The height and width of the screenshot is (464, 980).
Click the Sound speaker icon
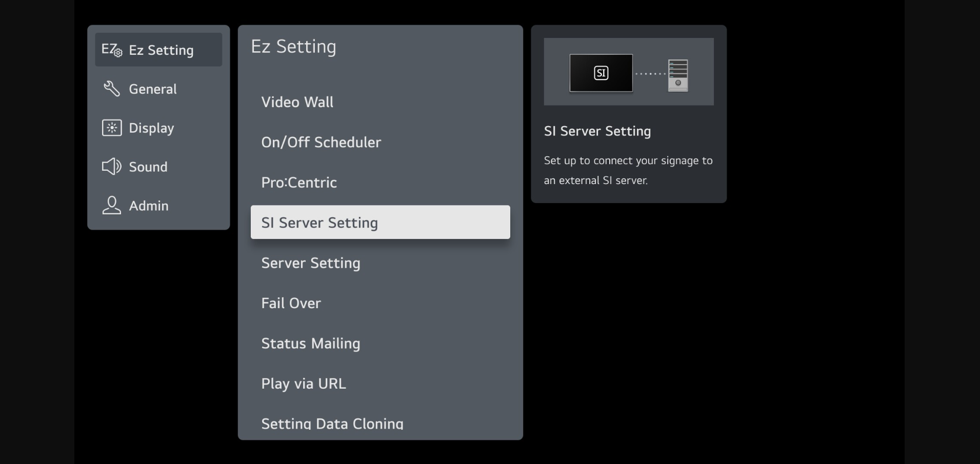(x=111, y=167)
